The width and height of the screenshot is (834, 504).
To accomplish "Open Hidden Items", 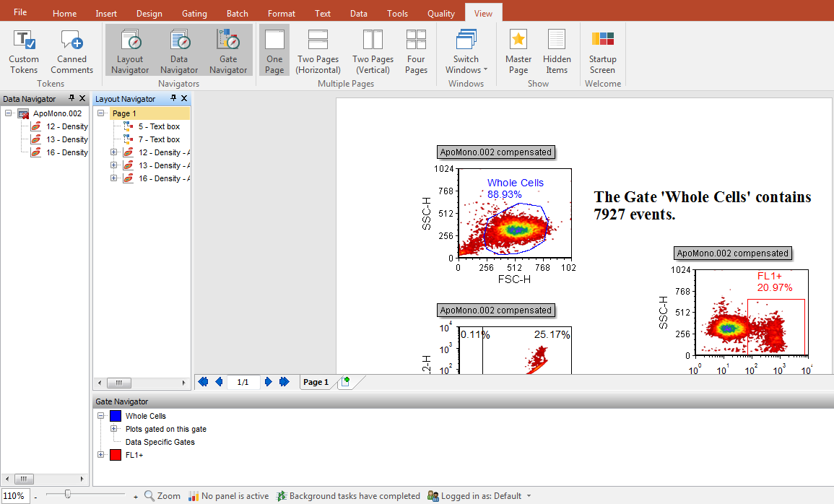I will click(557, 51).
